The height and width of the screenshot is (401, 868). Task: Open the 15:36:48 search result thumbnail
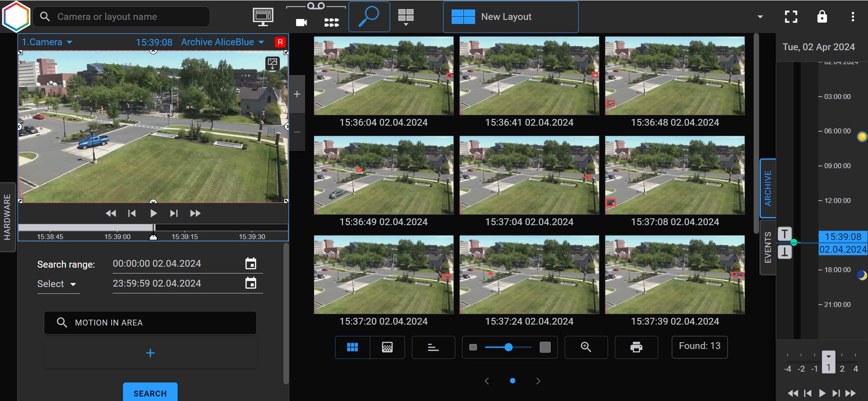pyautogui.click(x=675, y=76)
